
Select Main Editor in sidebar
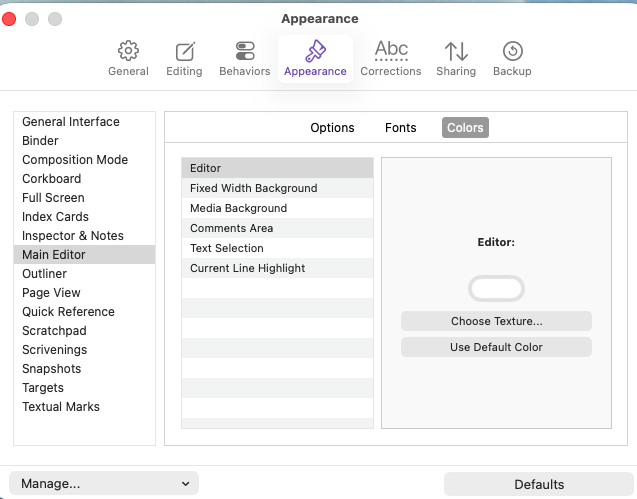(84, 254)
